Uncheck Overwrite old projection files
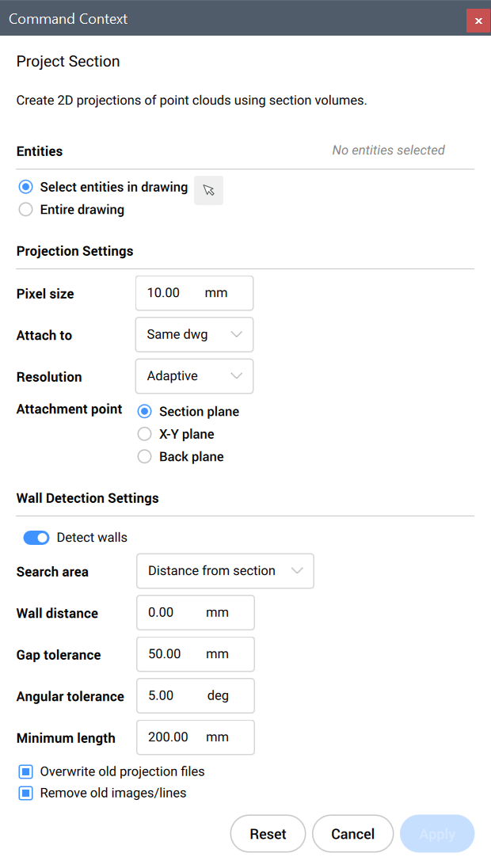The height and width of the screenshot is (868, 491). click(26, 771)
